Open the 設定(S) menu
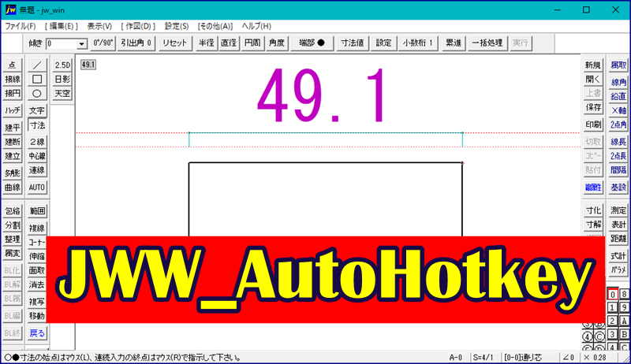 (x=177, y=26)
